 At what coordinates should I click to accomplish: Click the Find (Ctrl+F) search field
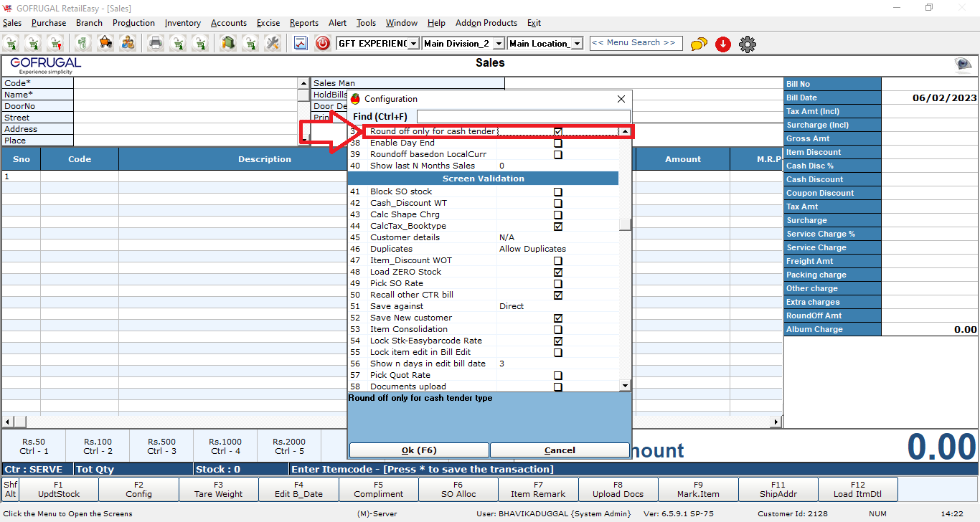pyautogui.click(x=523, y=116)
